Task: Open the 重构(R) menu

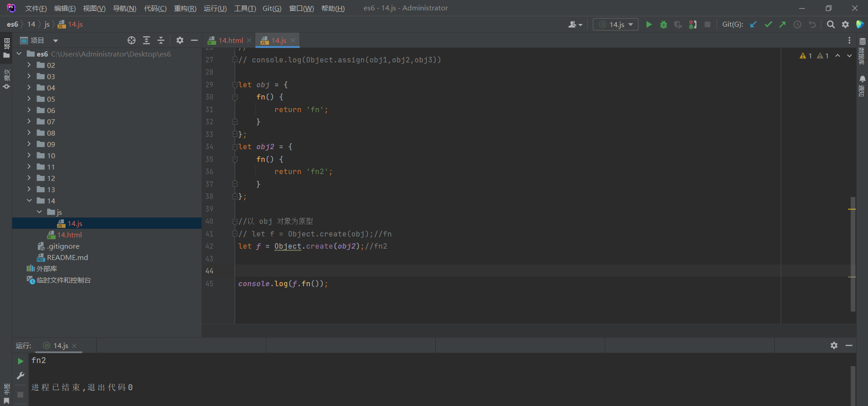Action: coord(185,8)
